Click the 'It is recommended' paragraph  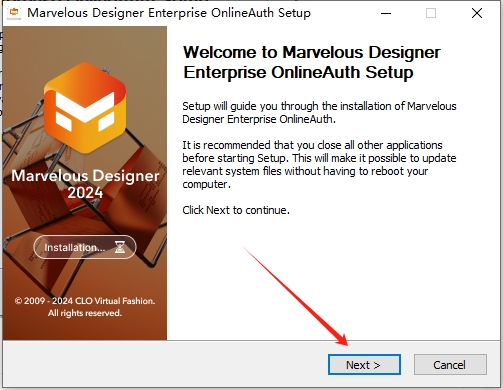tap(319, 164)
